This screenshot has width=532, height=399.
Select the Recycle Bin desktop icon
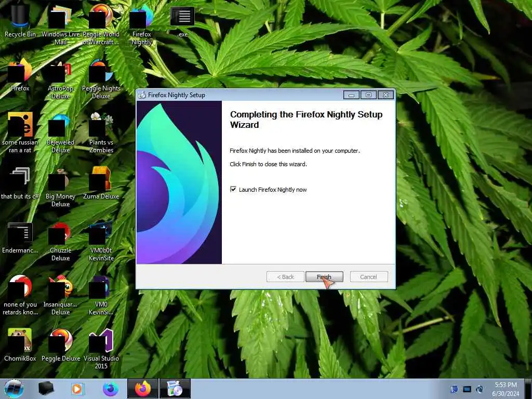(20, 21)
